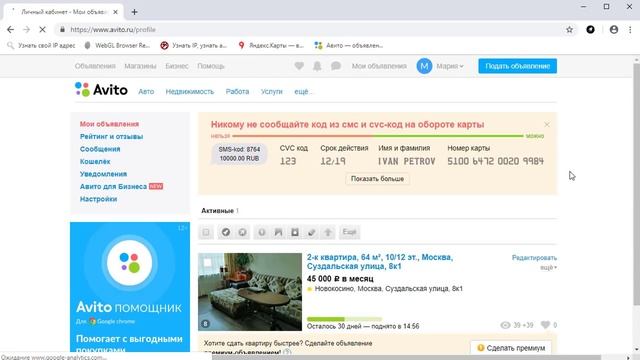The height and width of the screenshot is (360, 640).
Task: Open Бизнес in the top menu
Action: click(177, 66)
